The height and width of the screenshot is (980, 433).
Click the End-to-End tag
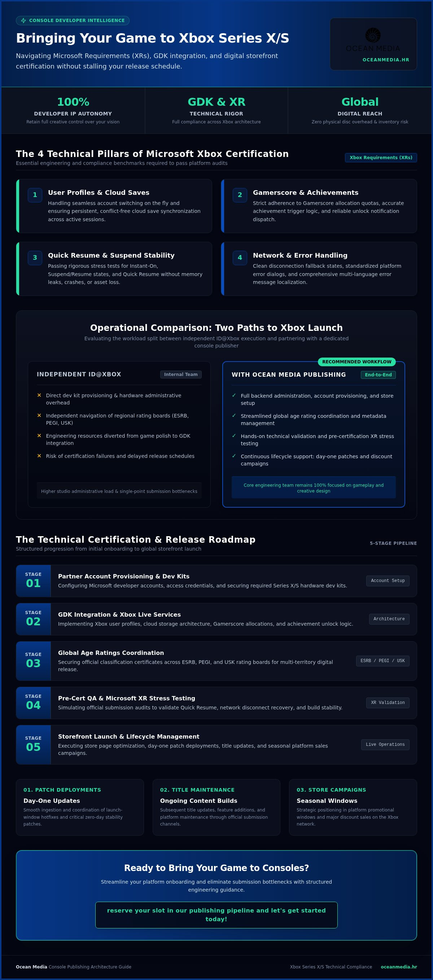(378, 375)
